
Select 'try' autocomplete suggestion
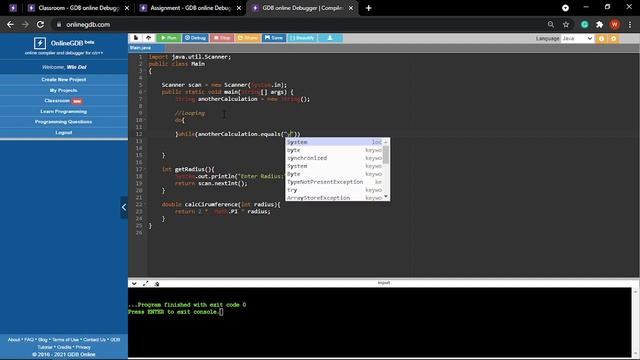pos(334,190)
